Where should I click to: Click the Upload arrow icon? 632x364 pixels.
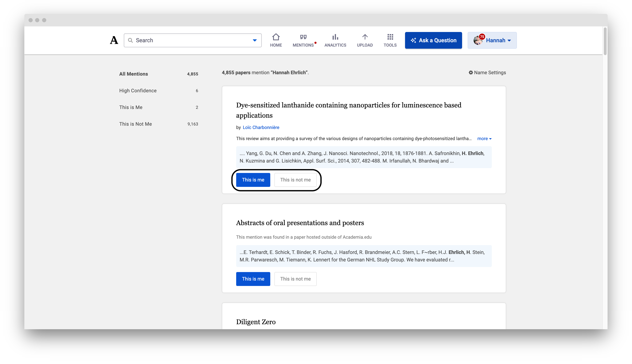(365, 37)
